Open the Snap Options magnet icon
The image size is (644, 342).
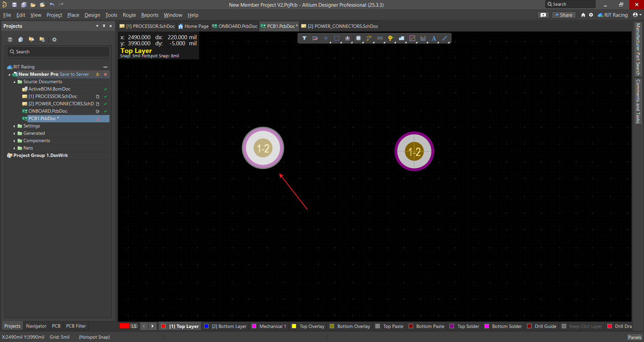click(315, 38)
